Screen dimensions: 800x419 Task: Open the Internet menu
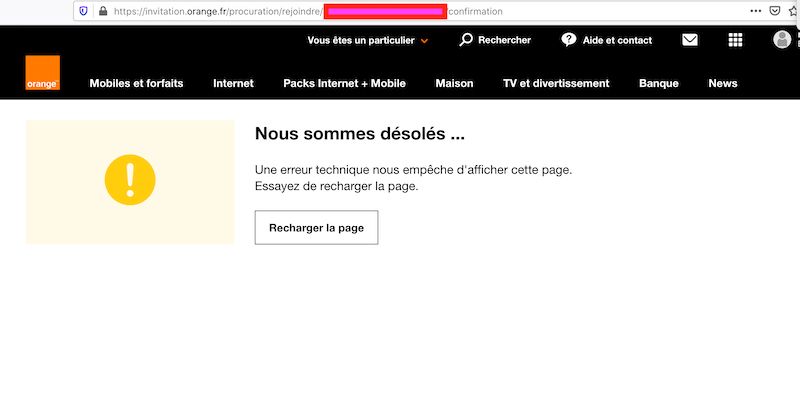[x=233, y=83]
